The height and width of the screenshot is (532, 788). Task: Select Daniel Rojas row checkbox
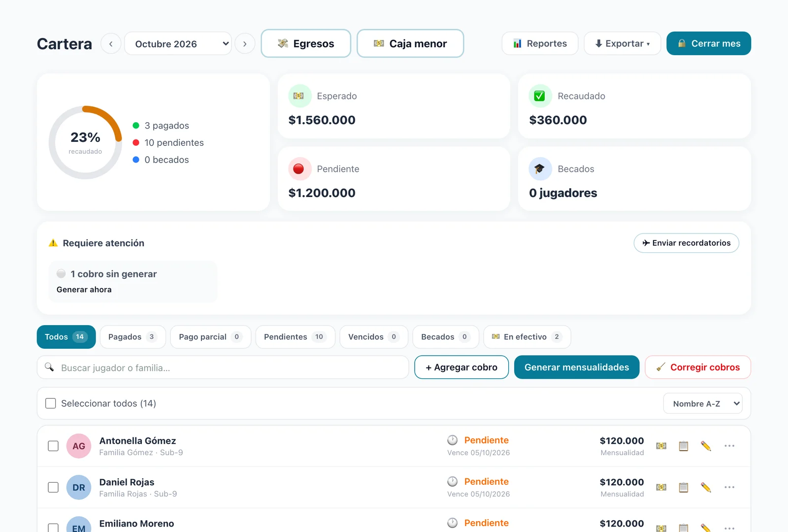[53, 487]
